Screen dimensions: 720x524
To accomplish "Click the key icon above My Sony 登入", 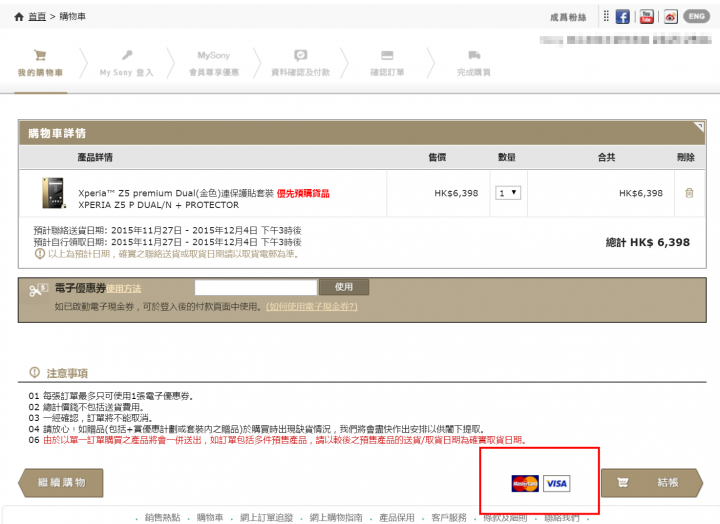I will tap(127, 55).
